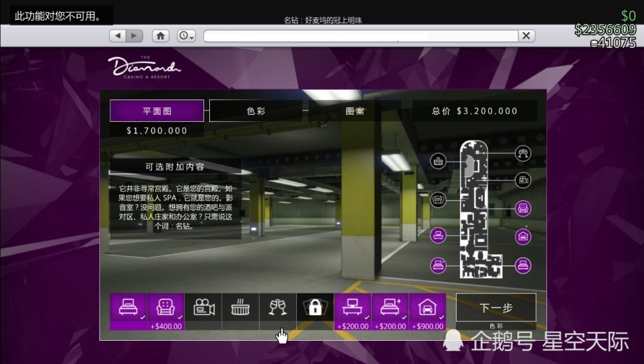Click the spa icon beside the floor plan
This screenshot has height=364, width=644.
pyautogui.click(x=438, y=161)
